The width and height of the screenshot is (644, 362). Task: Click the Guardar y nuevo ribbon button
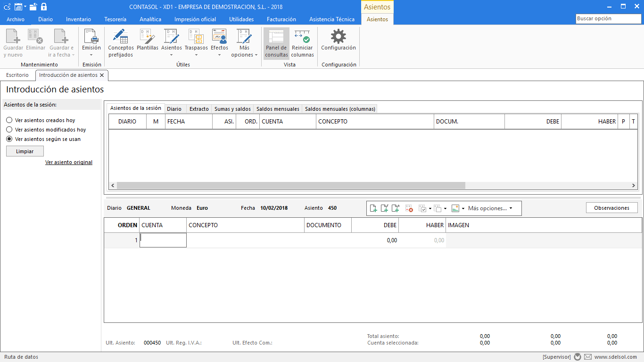13,43
